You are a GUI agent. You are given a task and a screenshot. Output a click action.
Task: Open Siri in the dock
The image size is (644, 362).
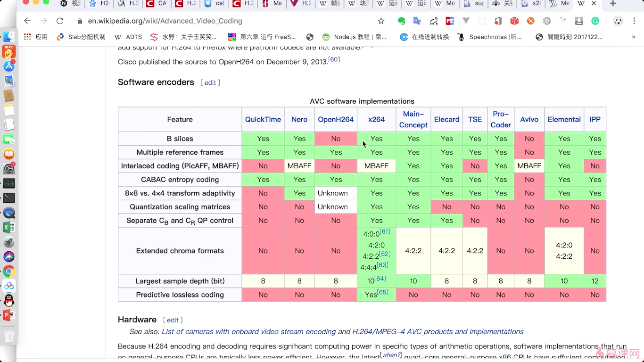pyautogui.click(x=9, y=257)
